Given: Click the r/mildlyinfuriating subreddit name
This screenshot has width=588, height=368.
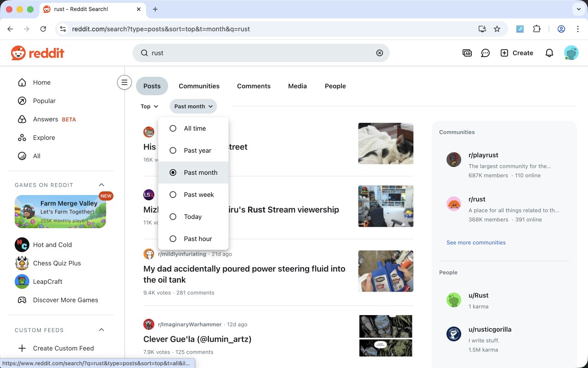Looking at the screenshot, I should click(182, 254).
